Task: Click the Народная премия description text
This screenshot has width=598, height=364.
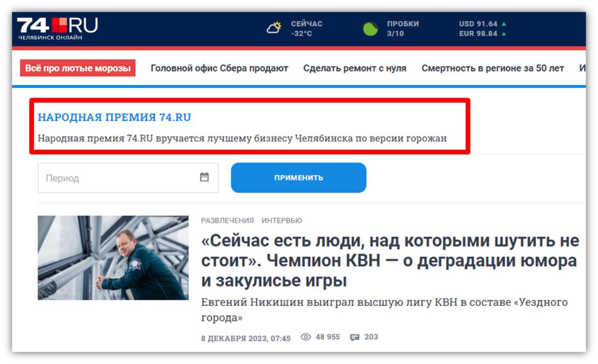Action: [242, 138]
